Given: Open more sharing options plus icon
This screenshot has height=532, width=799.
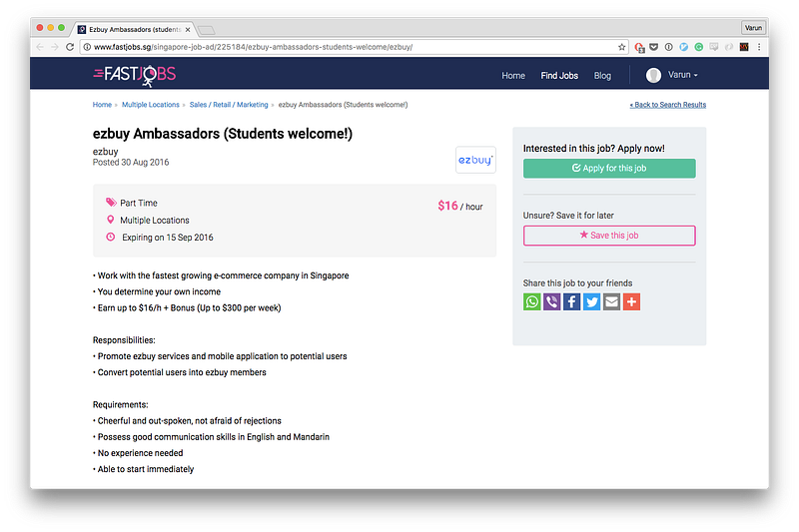Looking at the screenshot, I should 631,301.
